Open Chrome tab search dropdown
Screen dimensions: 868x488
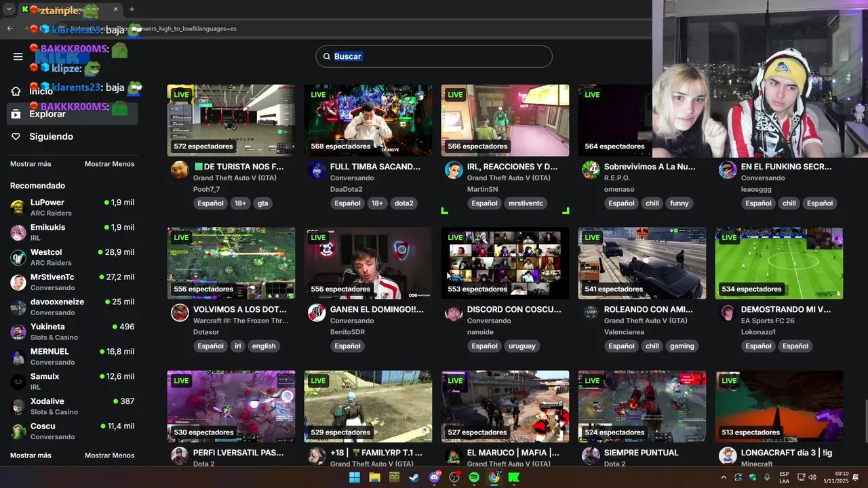[x=9, y=9]
